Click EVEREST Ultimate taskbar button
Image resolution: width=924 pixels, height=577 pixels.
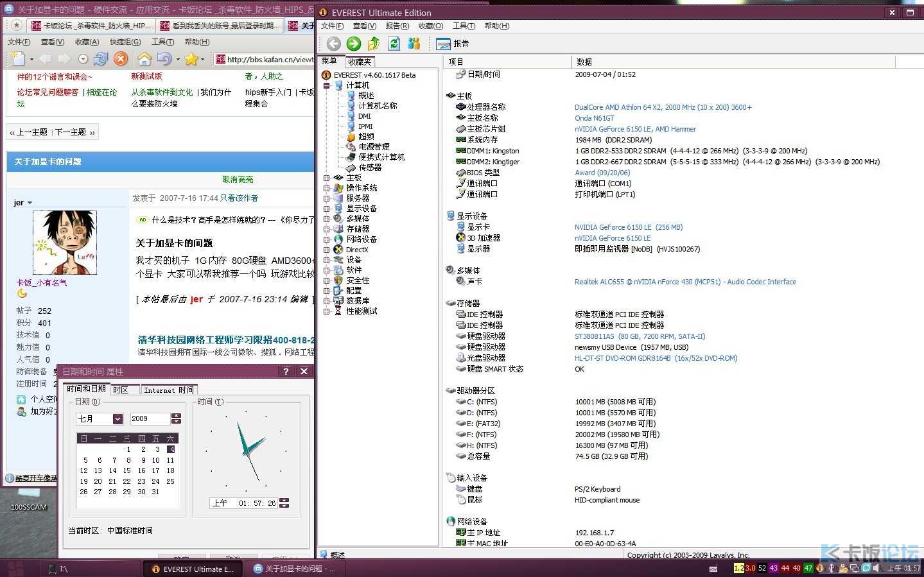[x=192, y=569]
